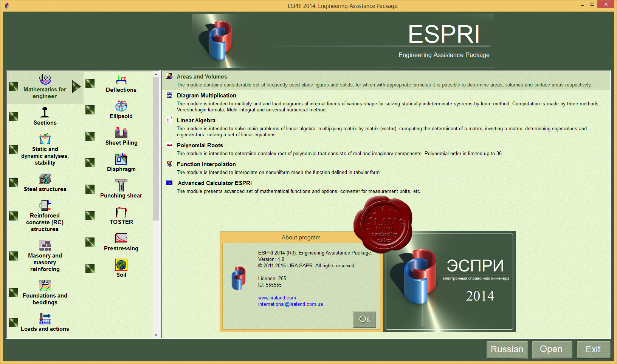Open the Deflections module icon
Screen dimensions: 617x364
pyautogui.click(x=121, y=80)
